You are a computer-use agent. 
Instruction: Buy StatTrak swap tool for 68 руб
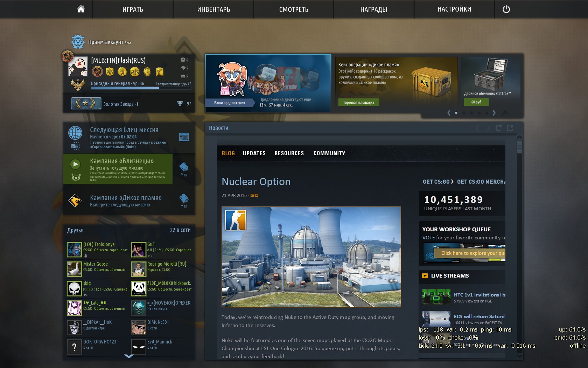(x=476, y=102)
